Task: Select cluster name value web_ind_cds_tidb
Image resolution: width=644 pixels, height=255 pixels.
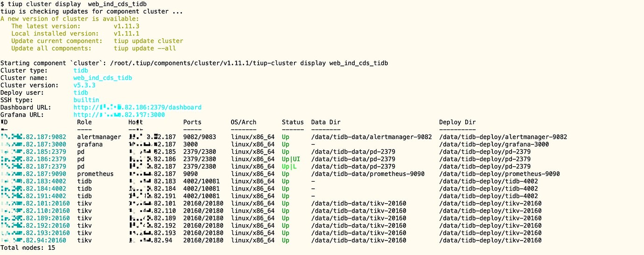Action: [103, 78]
